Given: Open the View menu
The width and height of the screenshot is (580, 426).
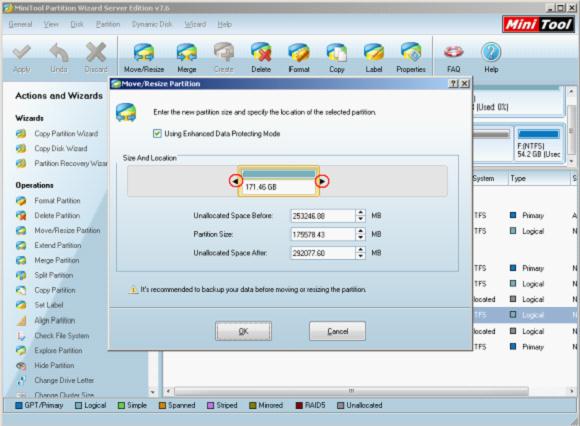Looking at the screenshot, I should (51, 24).
